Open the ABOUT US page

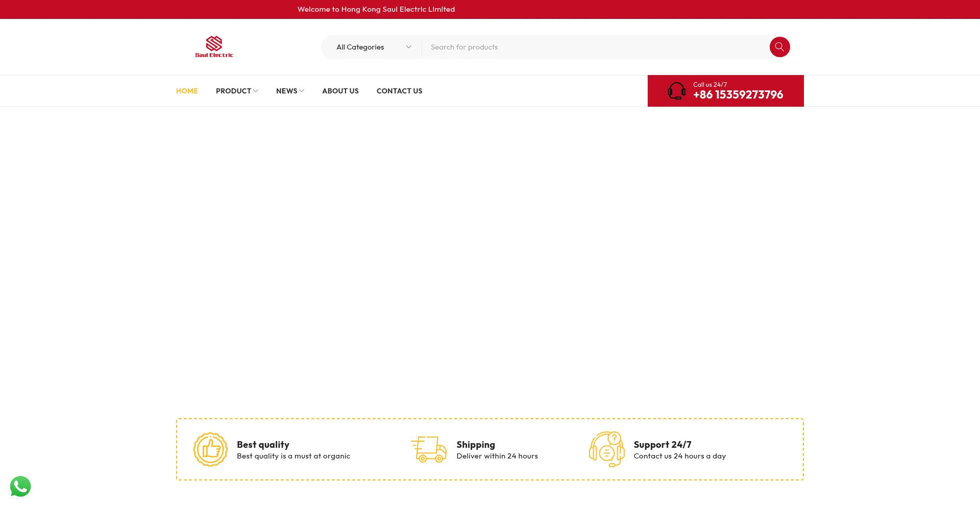[340, 91]
